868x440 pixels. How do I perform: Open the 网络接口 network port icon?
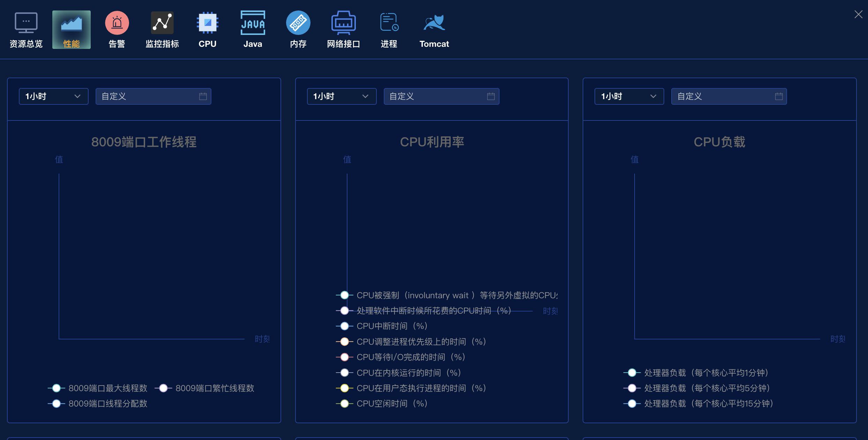[x=344, y=23]
